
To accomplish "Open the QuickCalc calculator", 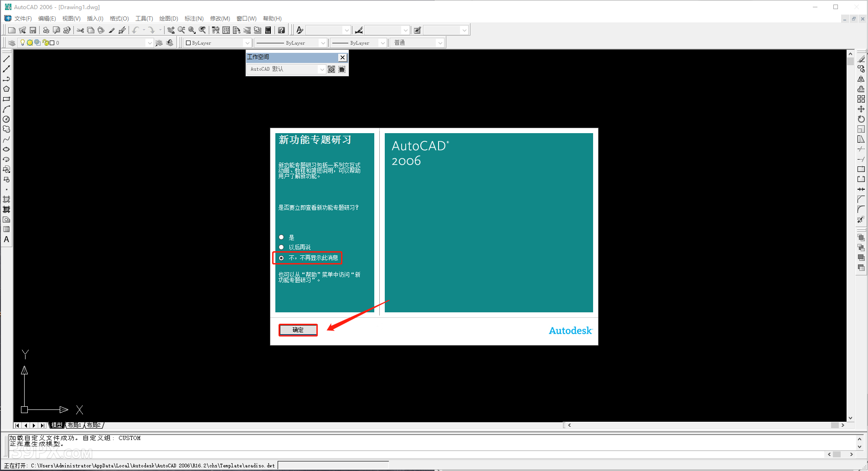I will 268,30.
